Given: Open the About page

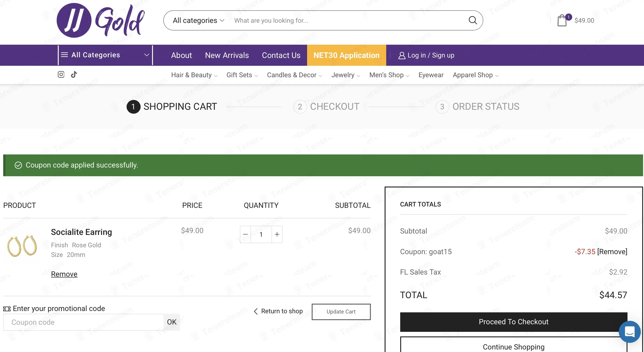Looking at the screenshot, I should tap(181, 55).
